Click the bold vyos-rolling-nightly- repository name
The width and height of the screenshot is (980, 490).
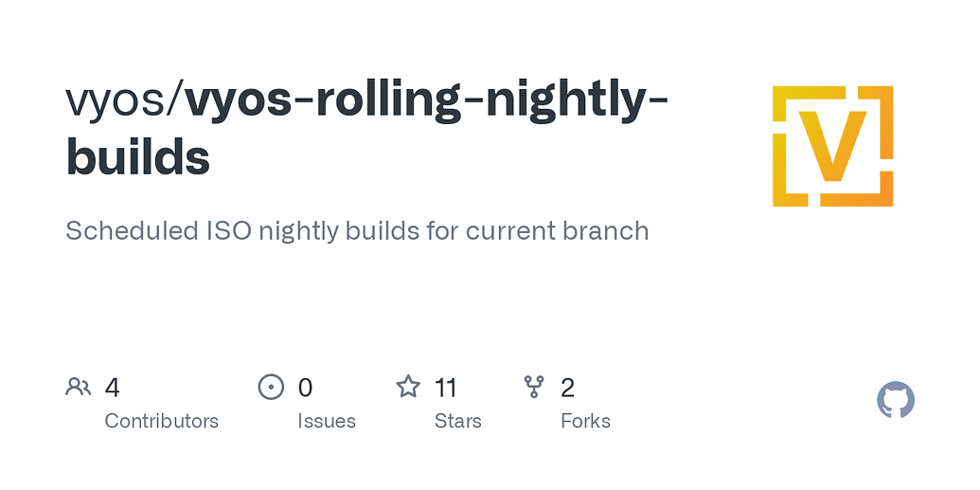427,100
